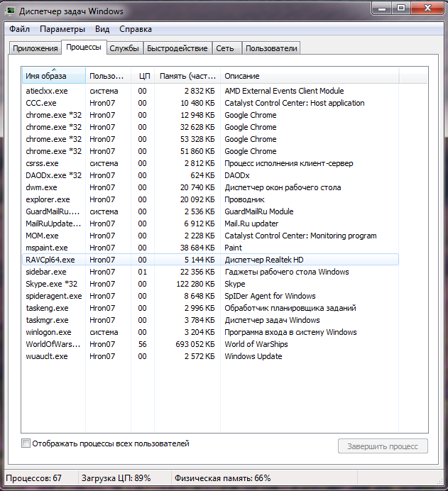Click the Загрузка ЦП: 89% status entry
This screenshot has height=491, width=448.
click(x=116, y=478)
